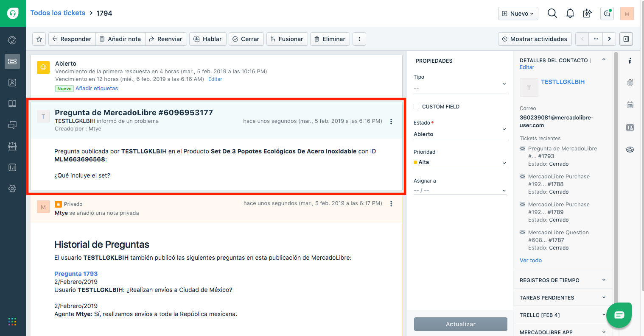Open recent ticket #1789 MercadoLibre Purchase
This screenshot has height=336, width=644.
coord(559,208)
